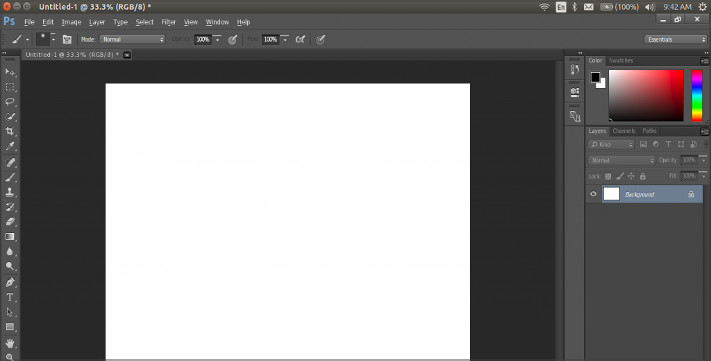This screenshot has width=711, height=361.
Task: Select the Rectangular Marquee tool
Action: click(10, 87)
